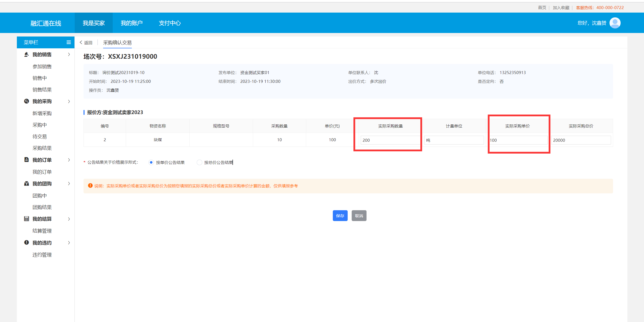Open 我的订单 sub-item in sidebar

(x=42, y=172)
